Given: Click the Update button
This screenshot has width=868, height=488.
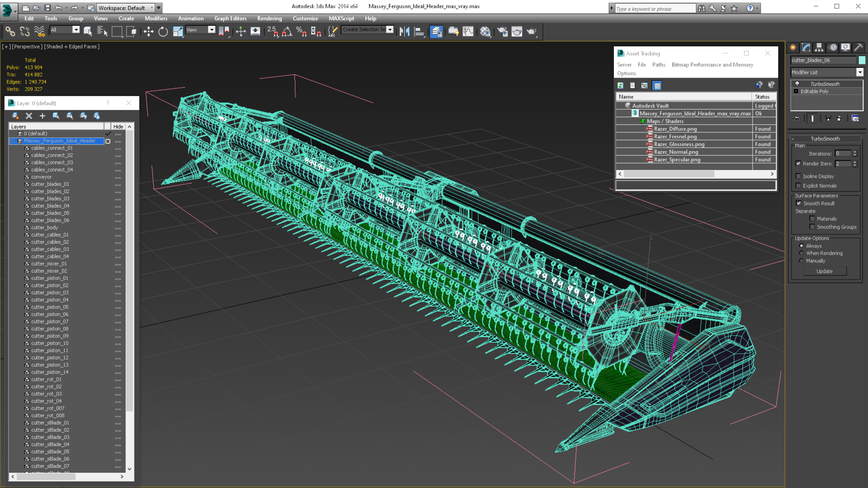Looking at the screenshot, I should coord(825,271).
